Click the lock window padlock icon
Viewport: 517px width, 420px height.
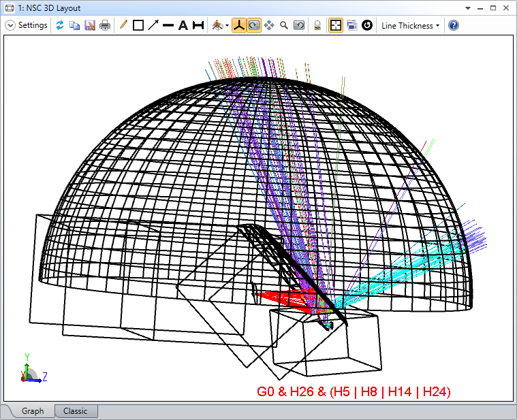tap(317, 25)
